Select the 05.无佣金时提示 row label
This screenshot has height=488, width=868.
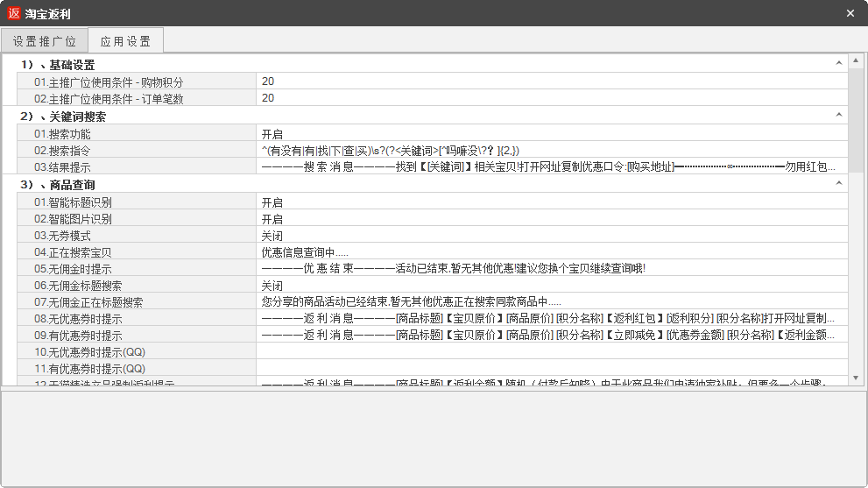[x=73, y=269]
